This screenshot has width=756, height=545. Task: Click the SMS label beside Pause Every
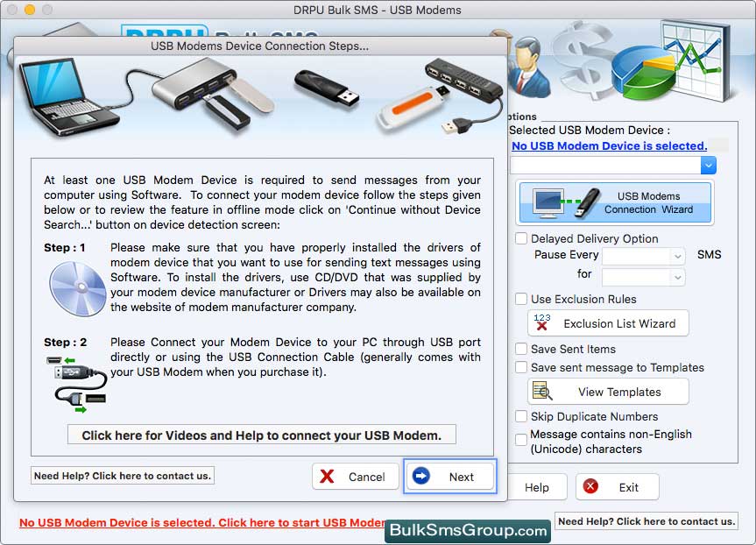709,255
